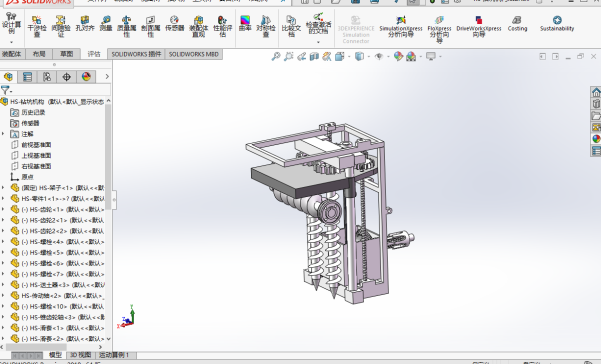Image resolution: width=601 pixels, height=364 pixels.
Task: Click Edit Appearance color ball icon
Action: pos(399,57)
